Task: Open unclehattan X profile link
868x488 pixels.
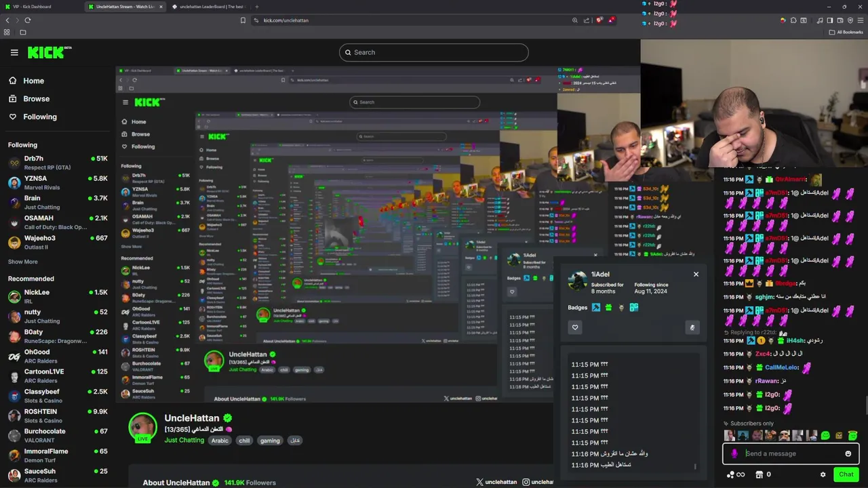Action: click(x=496, y=482)
